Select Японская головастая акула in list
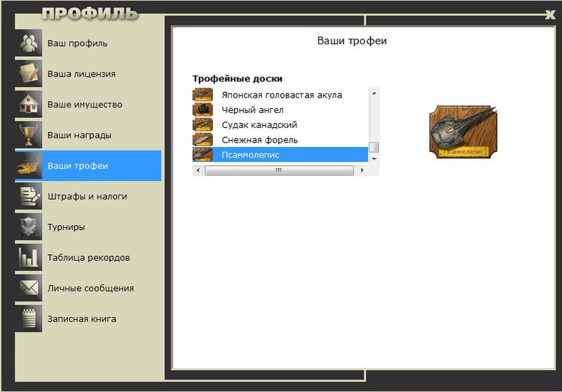562x392 pixels. [280, 95]
